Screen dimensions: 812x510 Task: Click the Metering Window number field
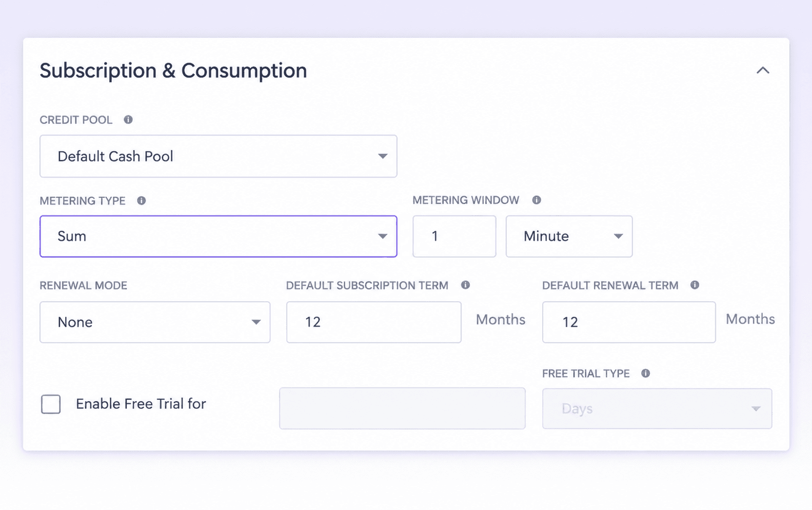[x=454, y=237]
